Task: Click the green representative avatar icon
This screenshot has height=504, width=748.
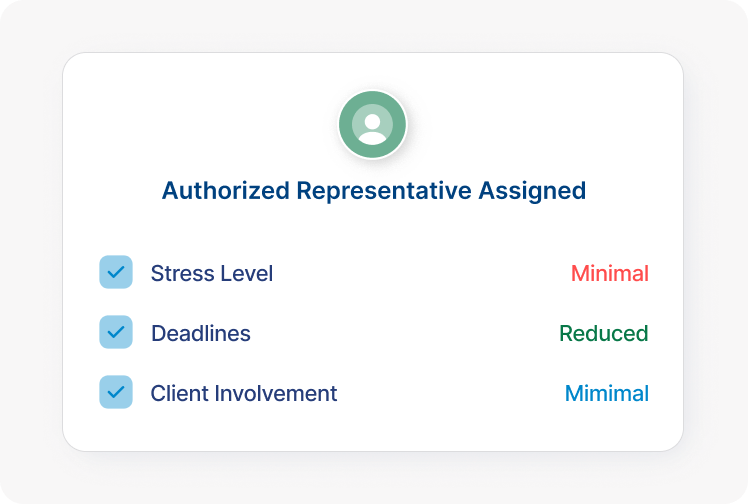Action: (x=373, y=125)
